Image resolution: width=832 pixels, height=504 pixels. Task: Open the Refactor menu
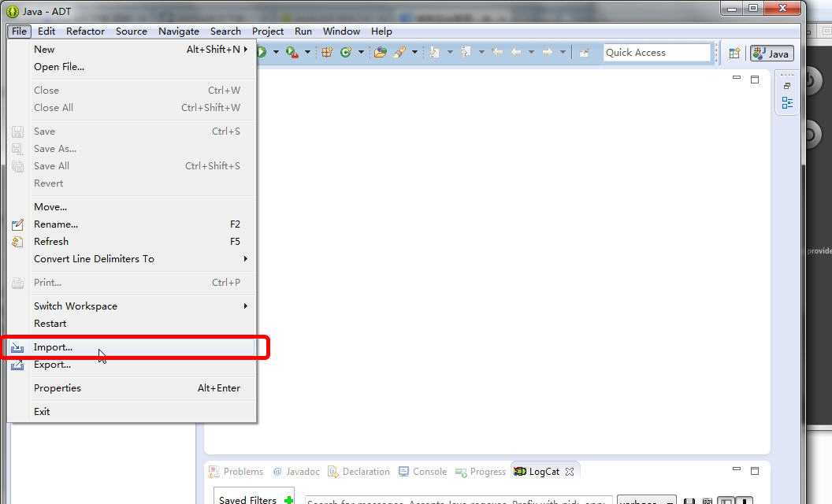85,31
